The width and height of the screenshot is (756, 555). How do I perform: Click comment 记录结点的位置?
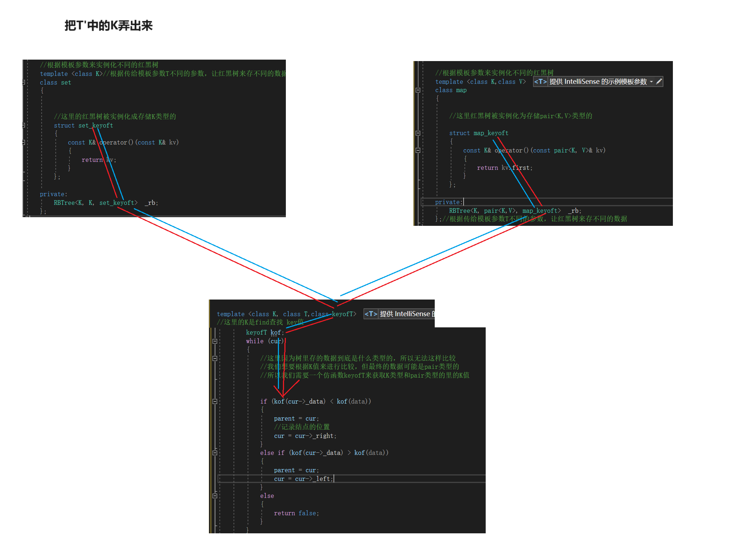coord(302,427)
